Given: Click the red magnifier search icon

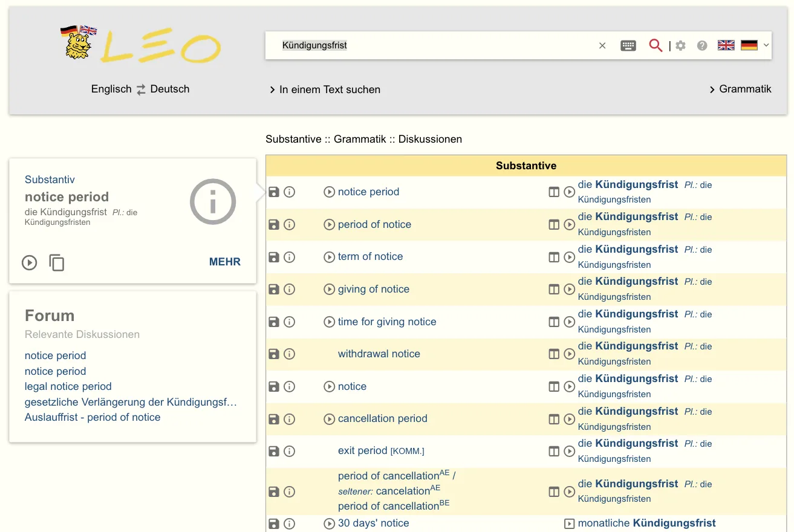Looking at the screenshot, I should (x=656, y=45).
